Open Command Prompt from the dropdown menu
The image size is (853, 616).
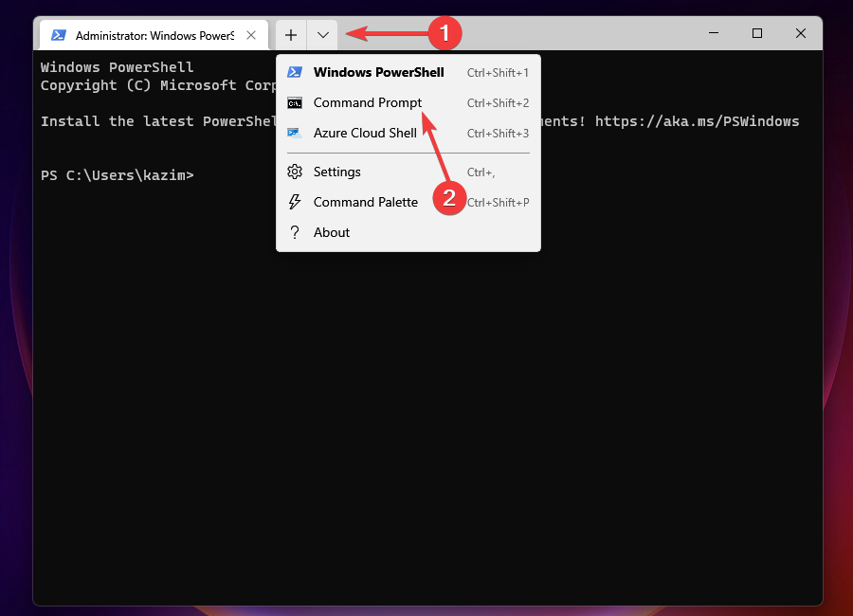tap(408, 103)
